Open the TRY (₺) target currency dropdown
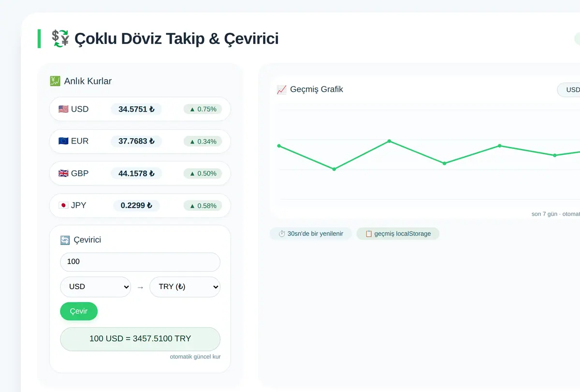 coord(185,287)
